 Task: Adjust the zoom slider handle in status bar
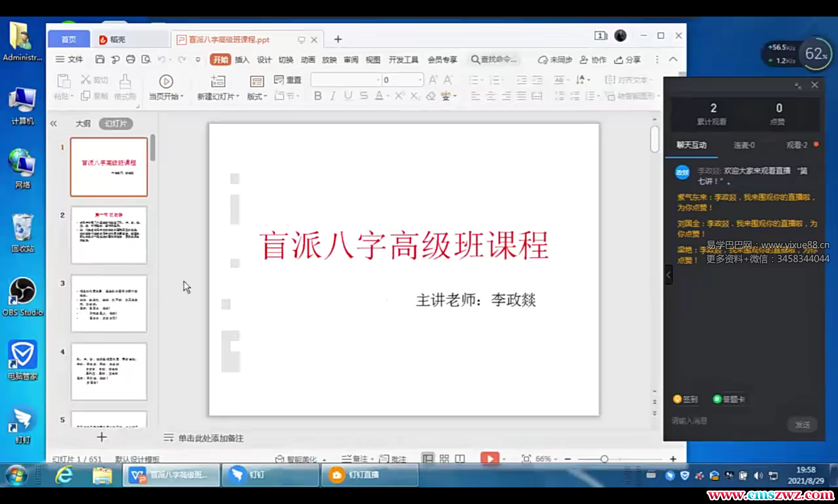(604, 459)
